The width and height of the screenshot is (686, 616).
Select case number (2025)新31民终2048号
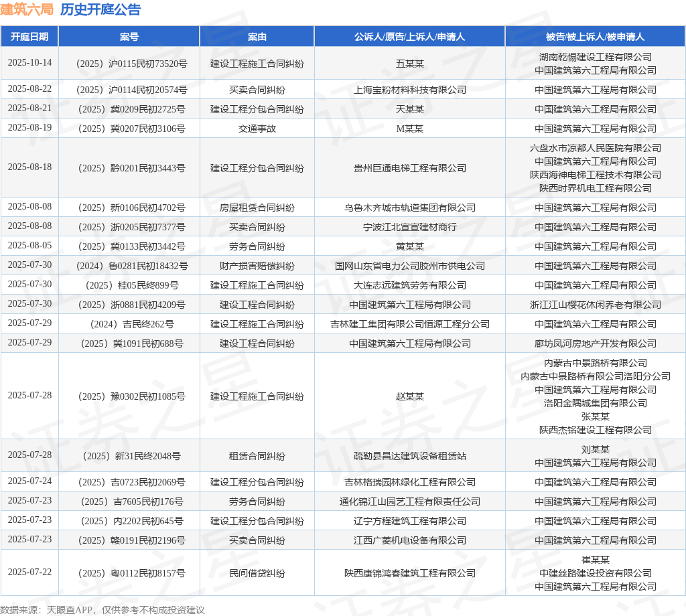point(132,456)
